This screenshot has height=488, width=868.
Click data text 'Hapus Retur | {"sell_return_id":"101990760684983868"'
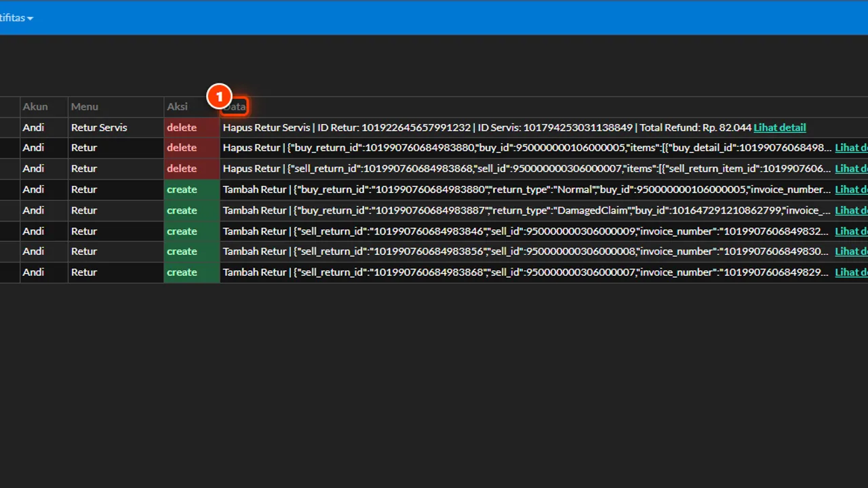(526, 168)
